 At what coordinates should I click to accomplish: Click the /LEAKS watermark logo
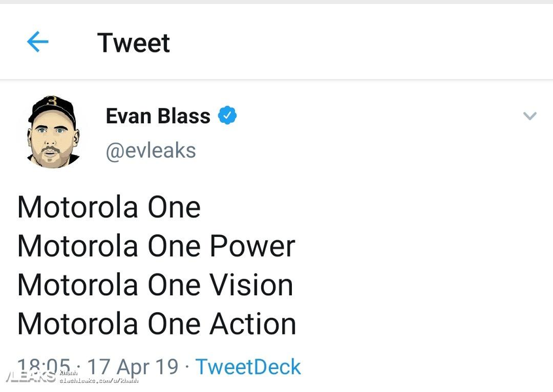[29, 378]
